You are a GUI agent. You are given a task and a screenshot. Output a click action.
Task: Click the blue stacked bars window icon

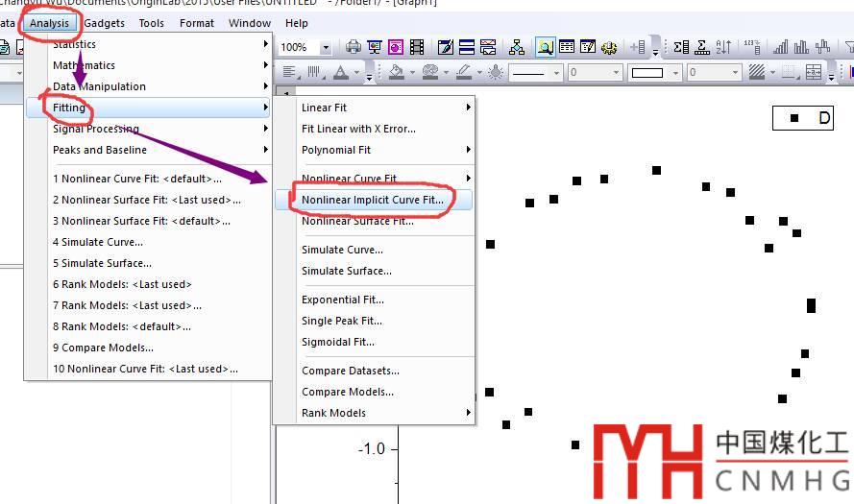(467, 47)
